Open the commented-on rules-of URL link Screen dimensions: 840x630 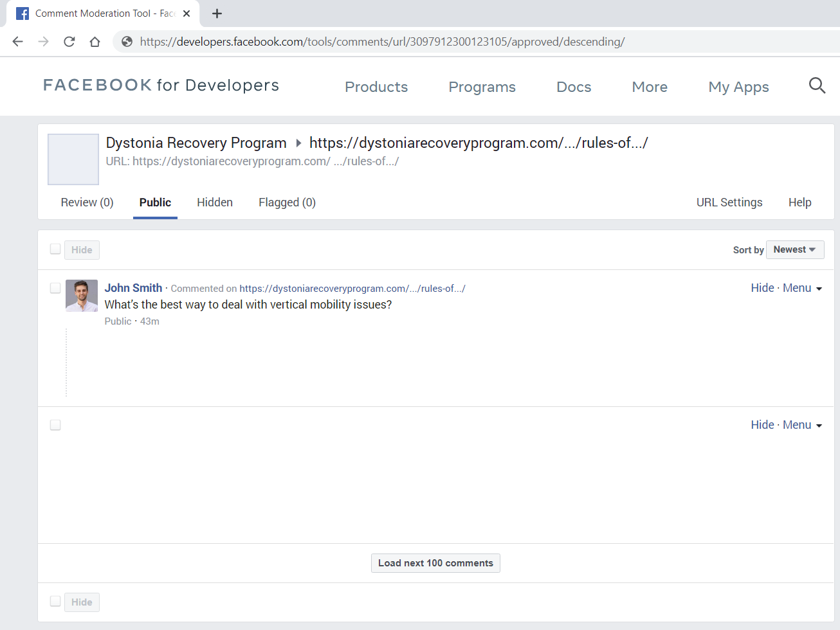(352, 289)
